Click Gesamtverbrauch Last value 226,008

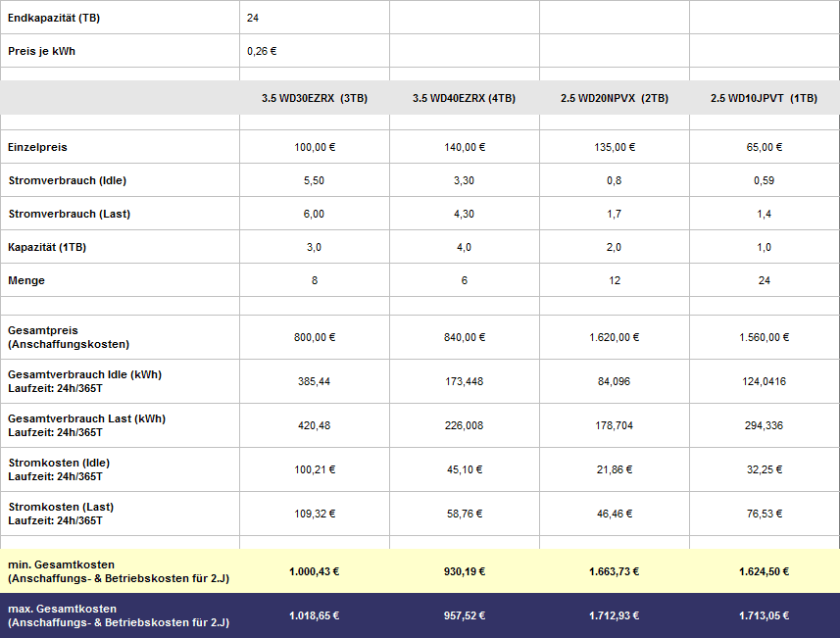tap(465, 425)
